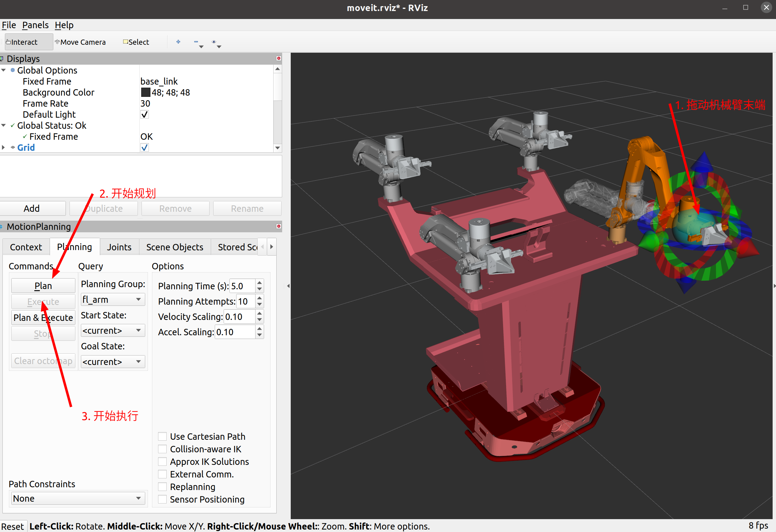Switch to the Joints tab

coord(119,247)
